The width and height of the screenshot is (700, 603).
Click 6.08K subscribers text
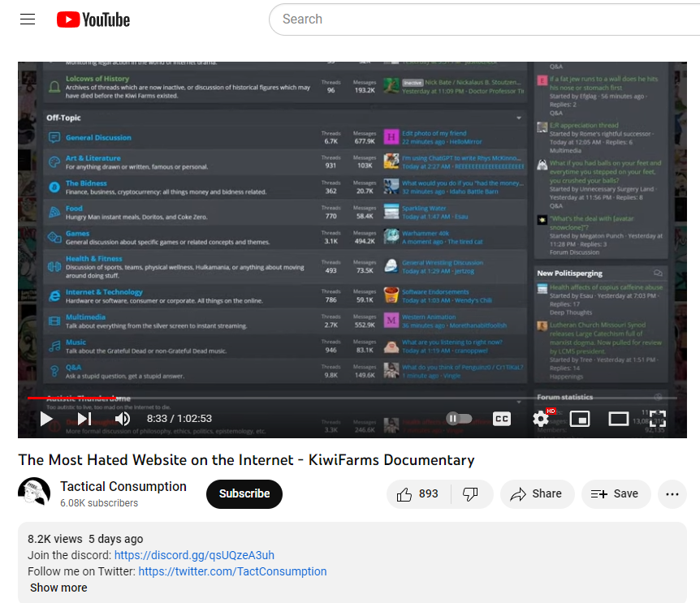(x=99, y=503)
